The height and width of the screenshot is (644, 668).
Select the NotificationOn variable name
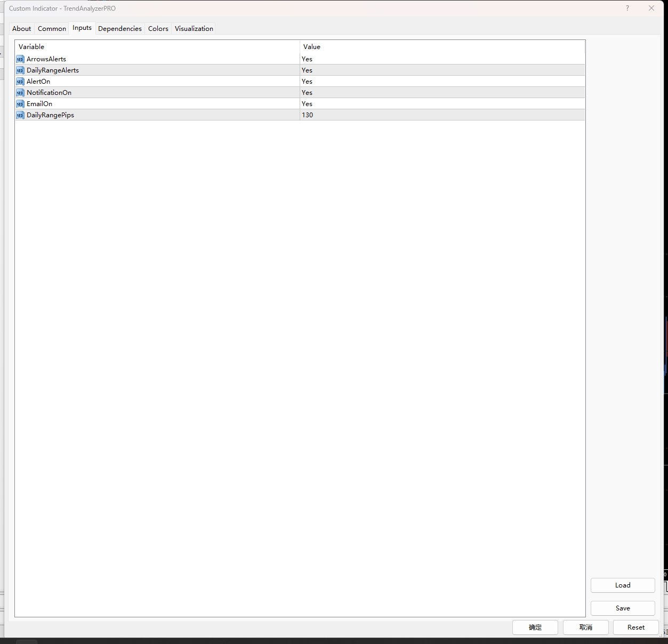point(49,93)
